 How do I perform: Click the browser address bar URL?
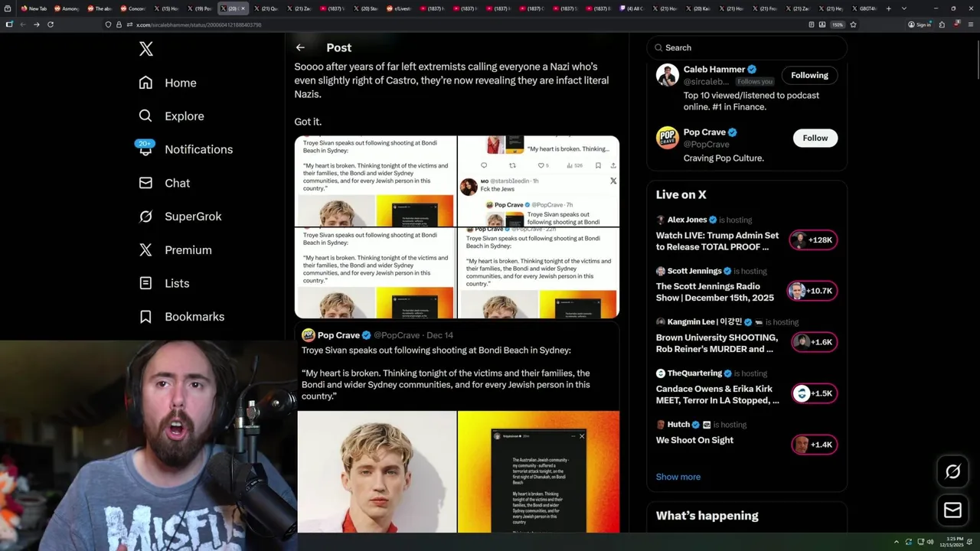point(199,24)
